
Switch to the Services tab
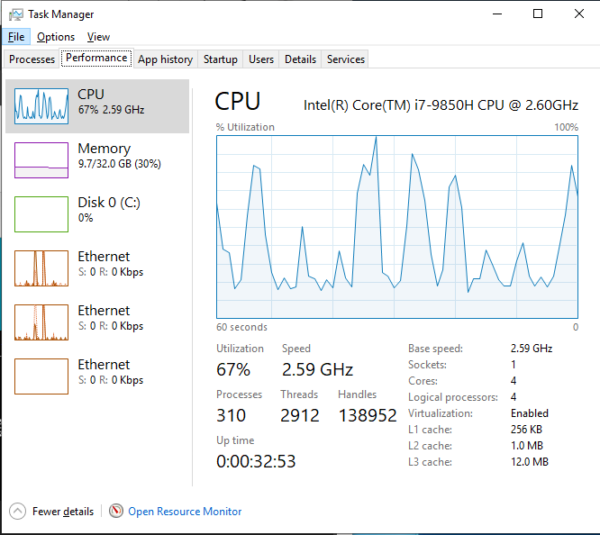(x=346, y=59)
